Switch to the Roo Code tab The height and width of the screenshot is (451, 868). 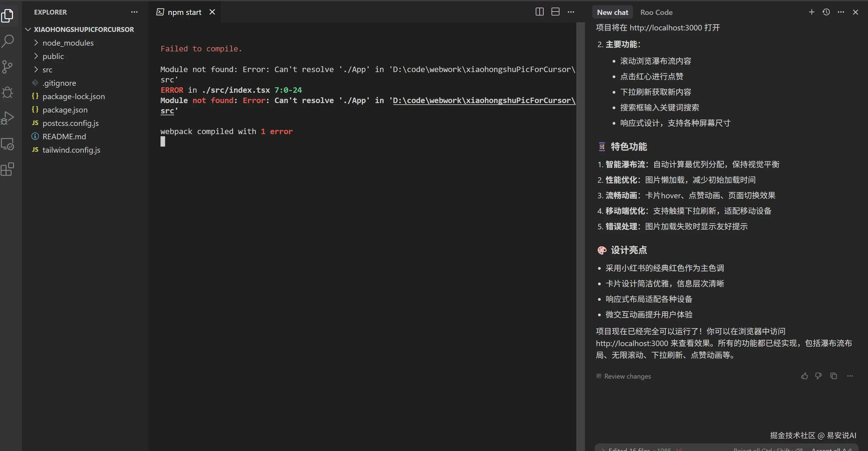(x=656, y=12)
